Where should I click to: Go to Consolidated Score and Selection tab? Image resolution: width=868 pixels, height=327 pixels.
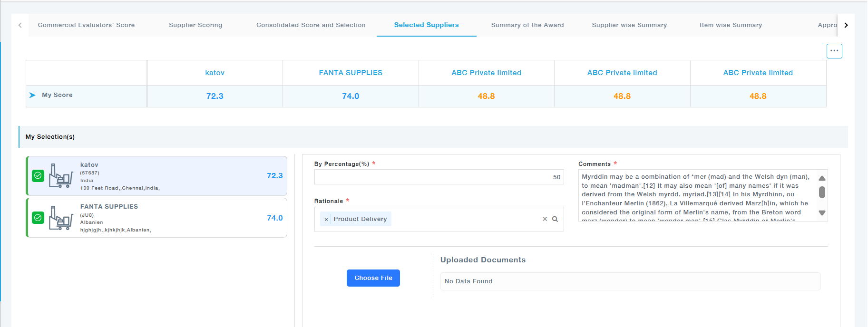311,25
